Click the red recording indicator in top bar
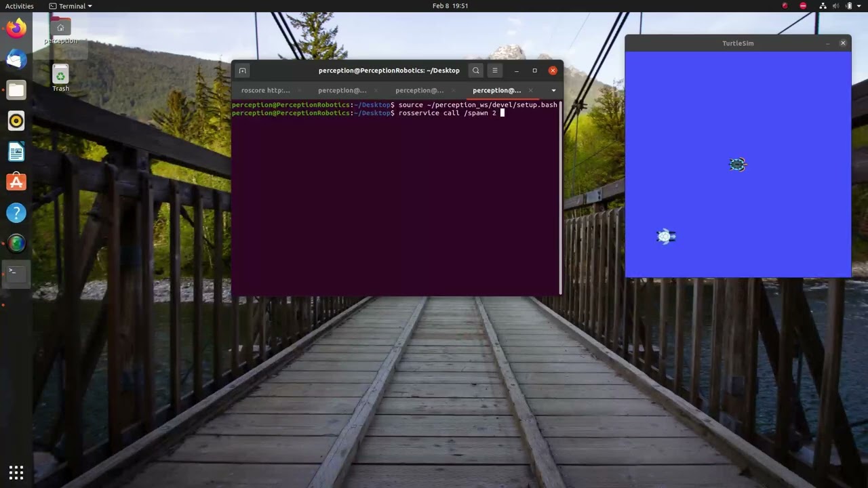 pyautogui.click(x=785, y=6)
